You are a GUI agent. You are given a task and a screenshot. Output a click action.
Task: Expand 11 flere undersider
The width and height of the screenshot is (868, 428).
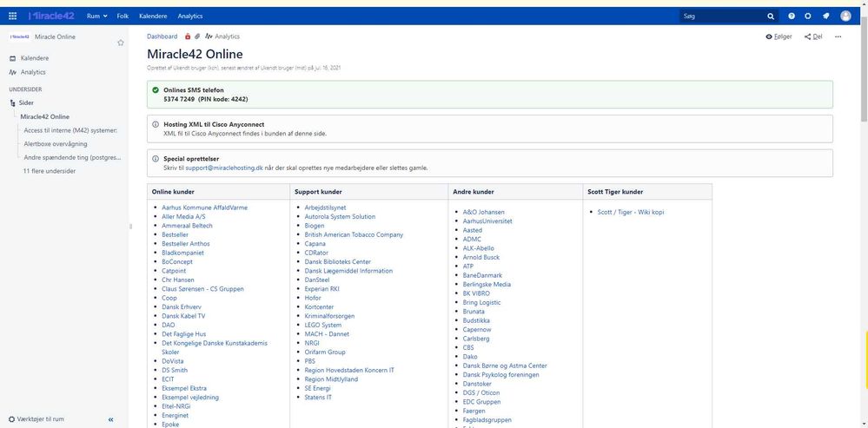[50, 171]
